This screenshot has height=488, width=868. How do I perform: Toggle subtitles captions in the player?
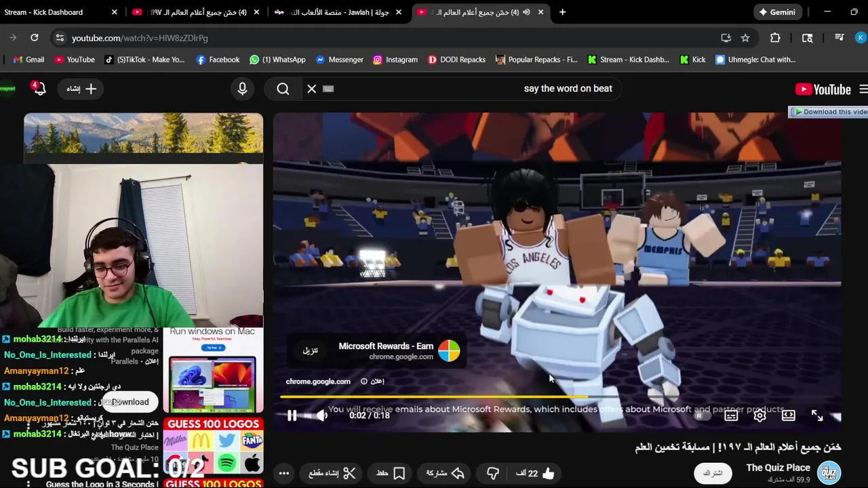731,415
